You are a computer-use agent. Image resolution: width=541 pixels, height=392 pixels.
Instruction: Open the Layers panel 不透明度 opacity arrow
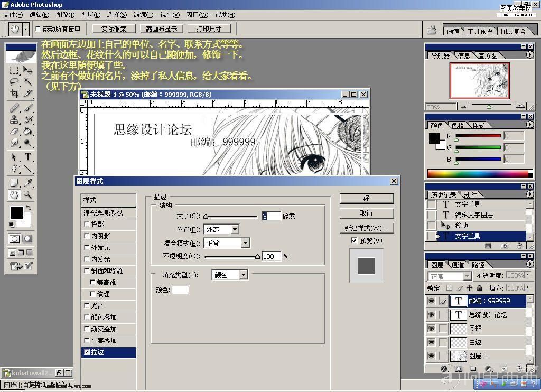tap(528, 275)
